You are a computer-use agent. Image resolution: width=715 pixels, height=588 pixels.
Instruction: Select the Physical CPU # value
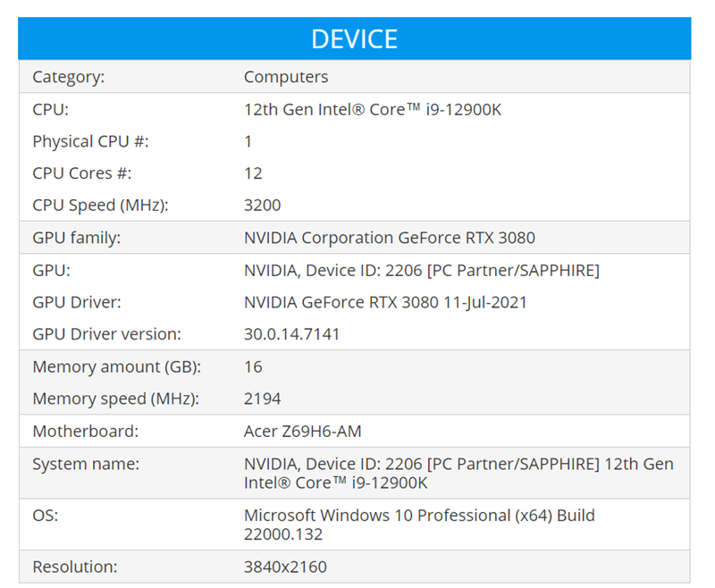(248, 141)
